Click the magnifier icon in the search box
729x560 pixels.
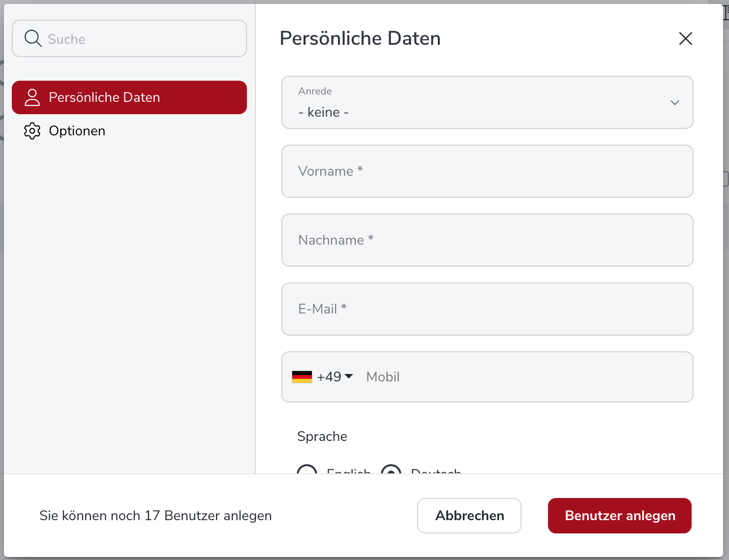[x=33, y=38]
